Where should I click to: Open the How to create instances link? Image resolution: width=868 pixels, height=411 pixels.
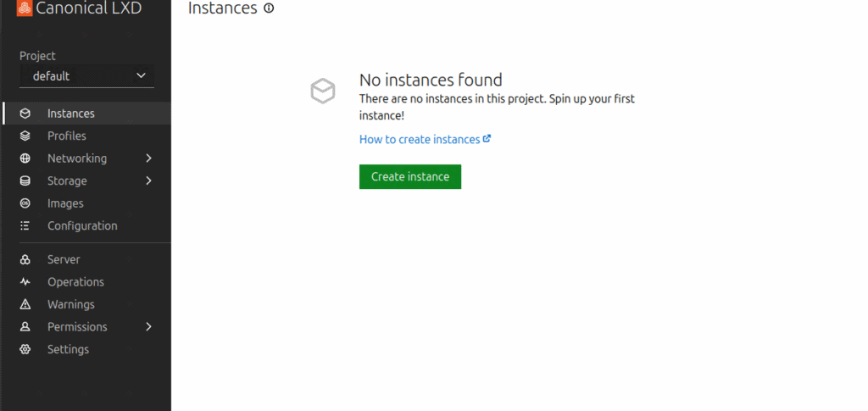pos(420,139)
